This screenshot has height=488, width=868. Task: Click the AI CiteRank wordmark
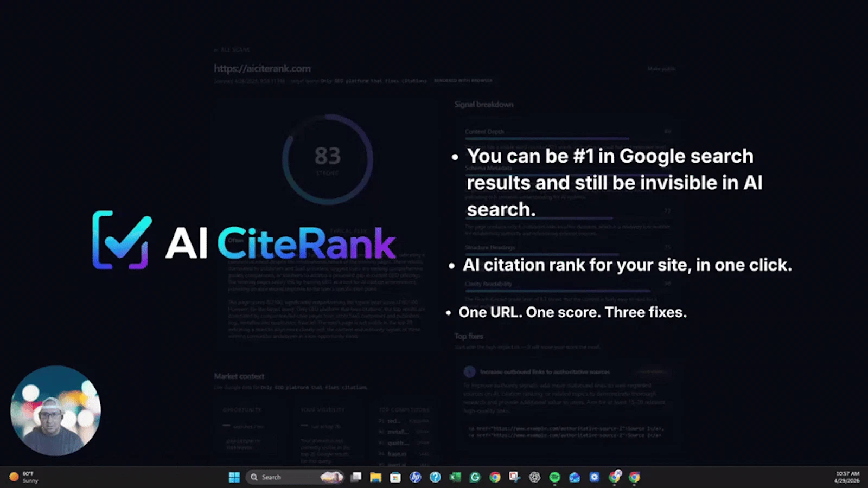click(x=281, y=243)
